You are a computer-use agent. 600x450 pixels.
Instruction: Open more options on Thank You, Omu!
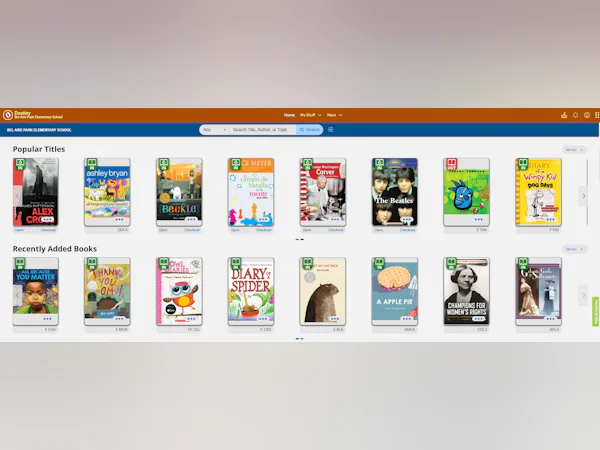(119, 319)
